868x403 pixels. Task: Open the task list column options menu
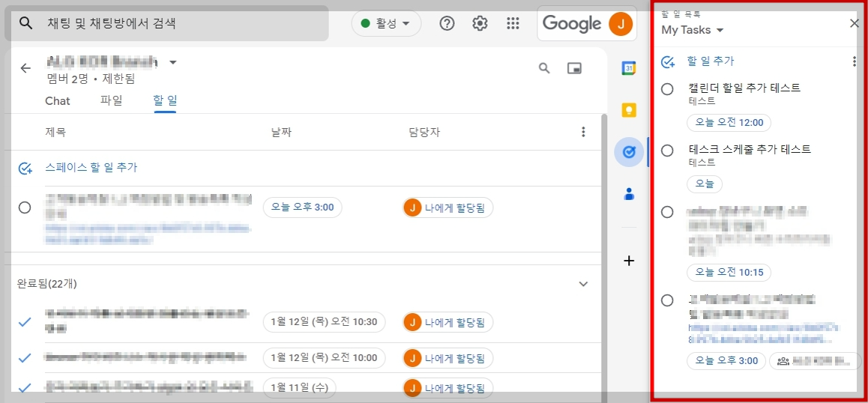tap(583, 132)
